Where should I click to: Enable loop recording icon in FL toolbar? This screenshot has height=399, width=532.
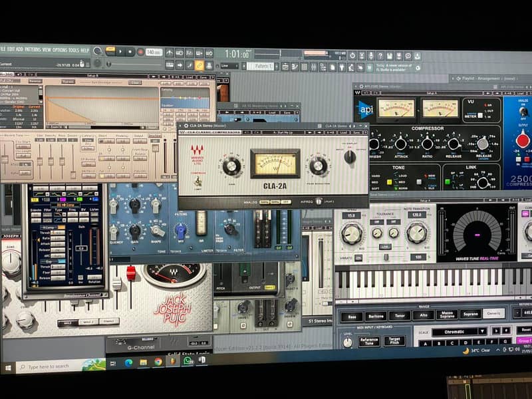[x=209, y=53]
